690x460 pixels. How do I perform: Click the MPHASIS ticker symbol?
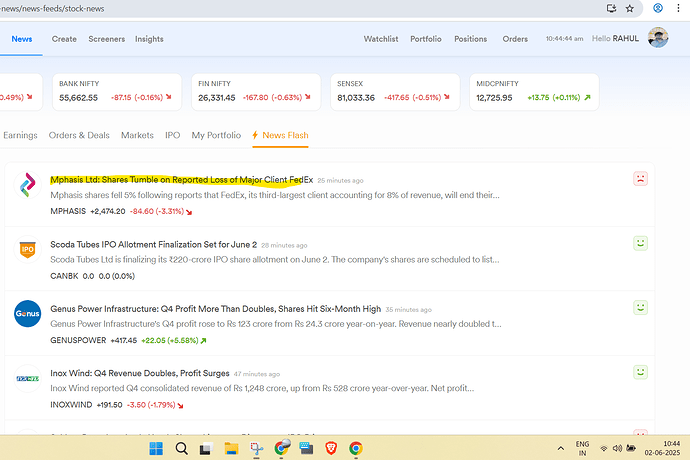68,211
